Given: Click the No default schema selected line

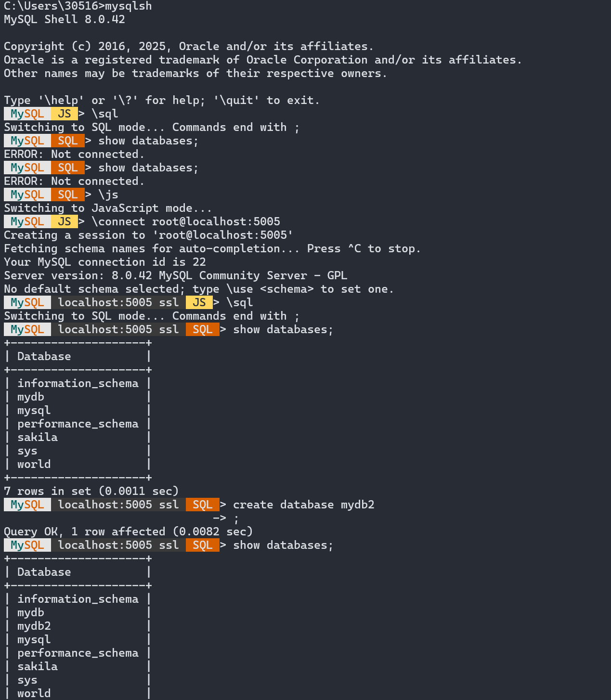Looking at the screenshot, I should click(198, 289).
